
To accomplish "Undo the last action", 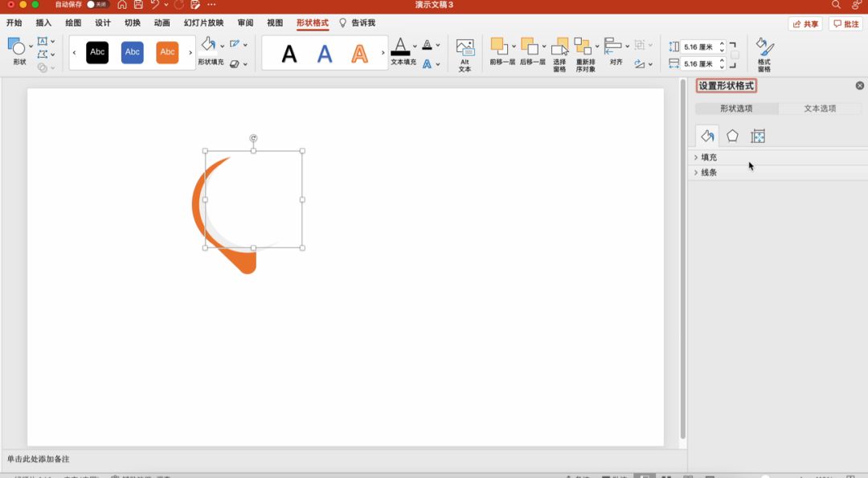I will click(x=155, y=5).
